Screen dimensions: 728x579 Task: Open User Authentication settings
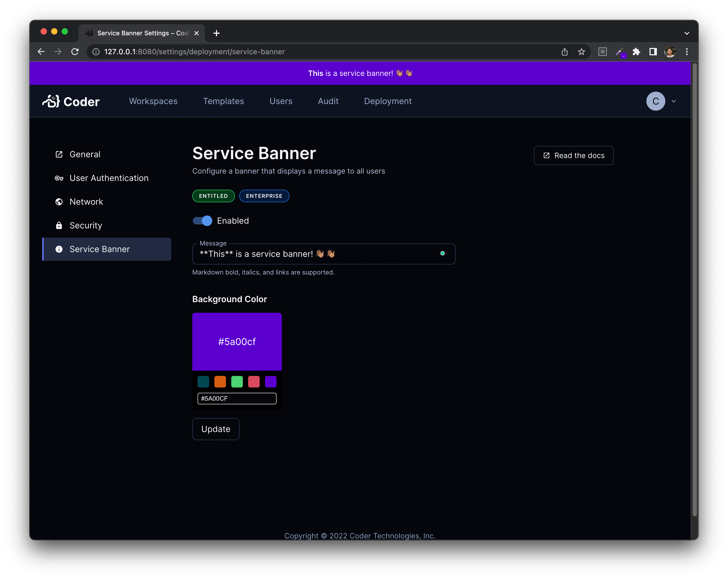(109, 178)
